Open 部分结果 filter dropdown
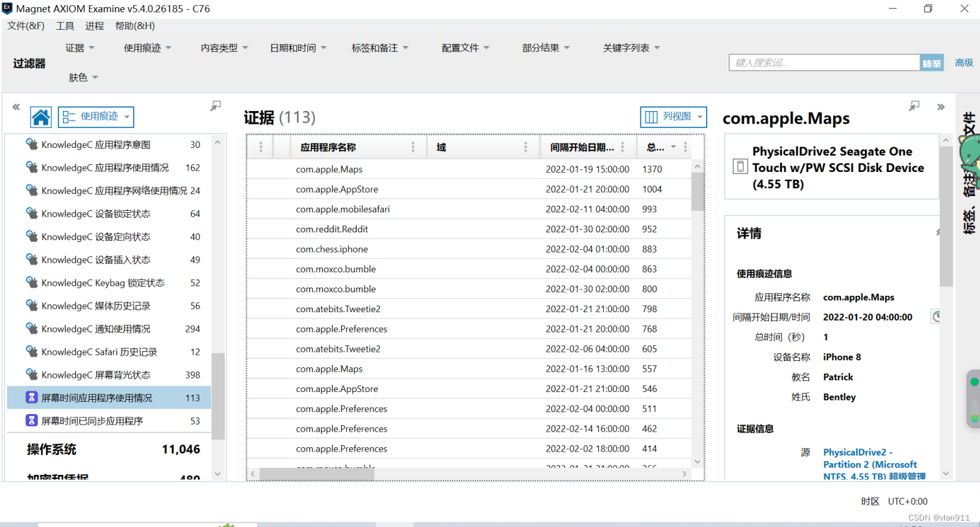Image resolution: width=980 pixels, height=527 pixels. [546, 48]
